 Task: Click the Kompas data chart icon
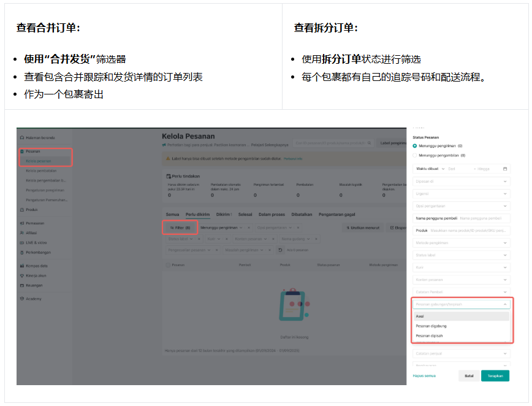(x=22, y=266)
